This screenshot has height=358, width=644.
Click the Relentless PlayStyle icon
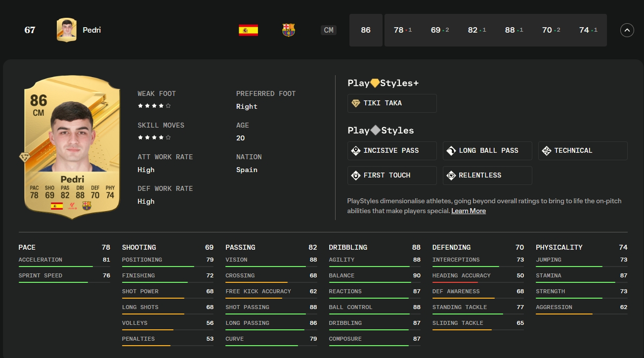(451, 176)
